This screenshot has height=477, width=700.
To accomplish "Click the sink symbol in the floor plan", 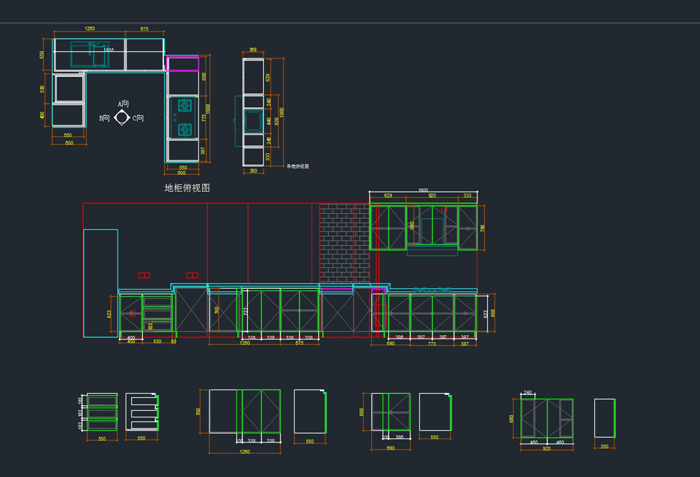I will tap(89, 56).
